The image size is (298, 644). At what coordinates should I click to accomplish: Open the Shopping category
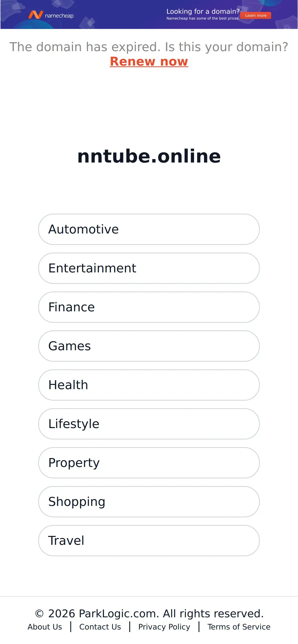click(149, 502)
